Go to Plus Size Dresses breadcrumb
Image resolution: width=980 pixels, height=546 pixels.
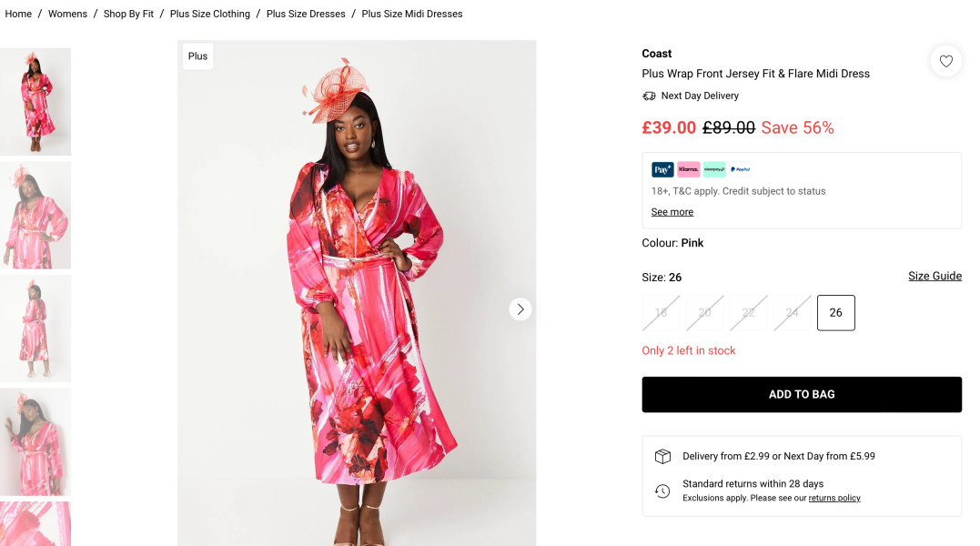pyautogui.click(x=306, y=14)
